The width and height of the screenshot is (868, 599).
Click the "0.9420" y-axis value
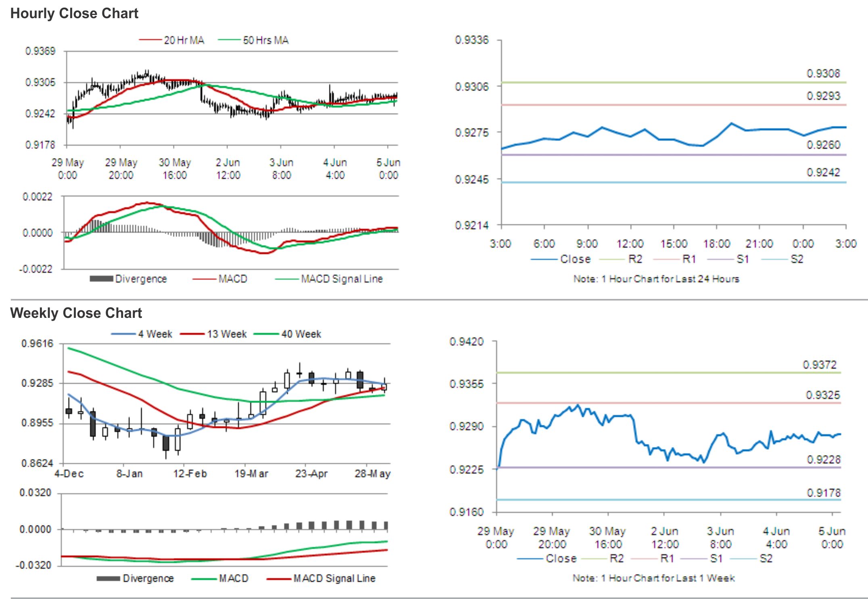pyautogui.click(x=466, y=342)
